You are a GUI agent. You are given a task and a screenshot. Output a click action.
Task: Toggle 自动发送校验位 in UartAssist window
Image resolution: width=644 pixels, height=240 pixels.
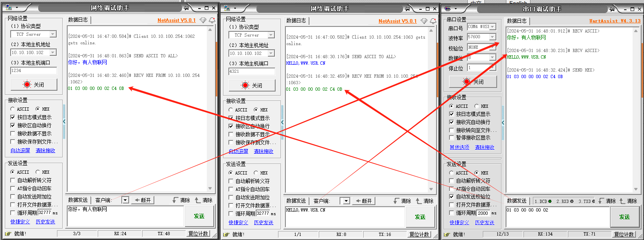(451, 196)
